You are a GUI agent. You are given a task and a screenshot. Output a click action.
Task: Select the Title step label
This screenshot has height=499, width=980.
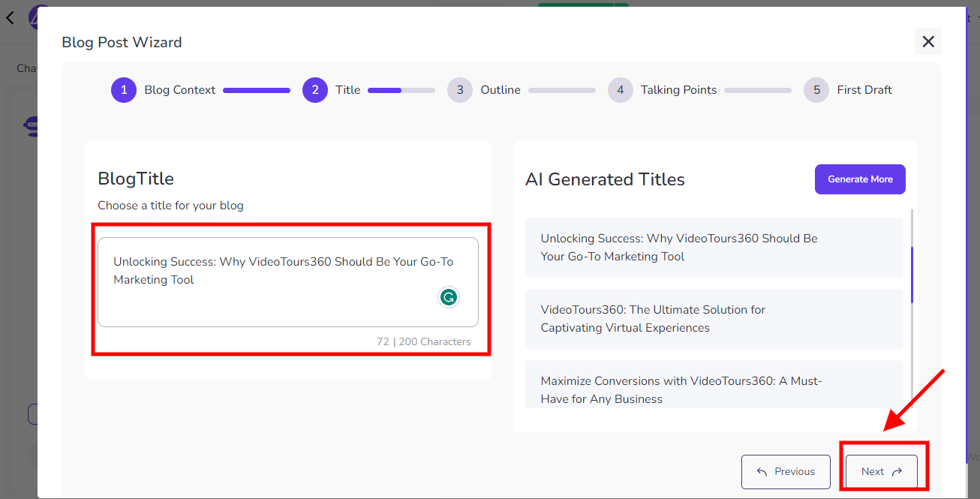[x=348, y=90]
